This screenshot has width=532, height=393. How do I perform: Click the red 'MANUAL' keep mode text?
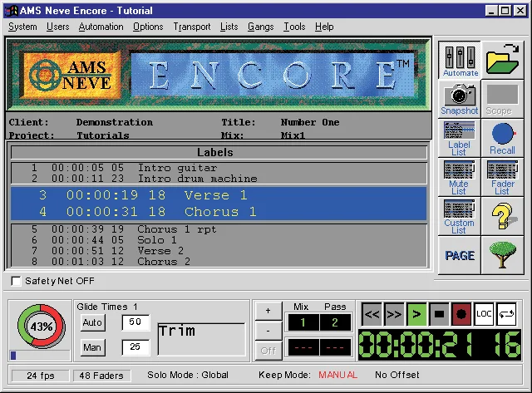[x=338, y=375]
